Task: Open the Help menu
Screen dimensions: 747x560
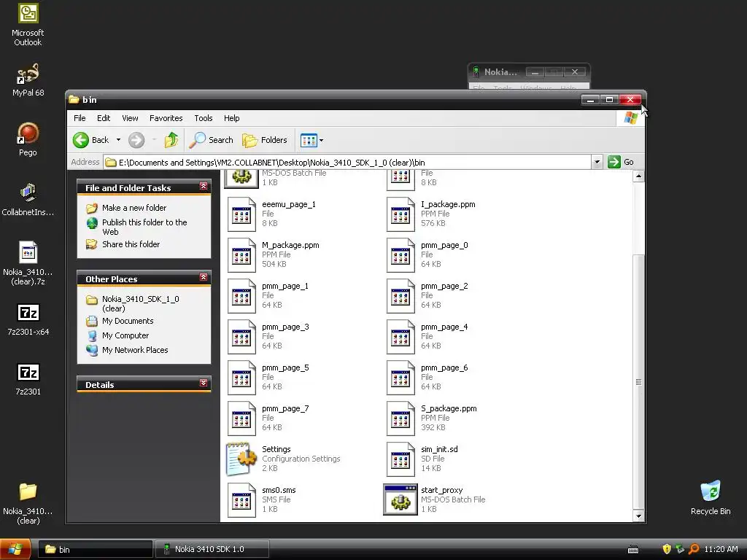Action: click(231, 118)
